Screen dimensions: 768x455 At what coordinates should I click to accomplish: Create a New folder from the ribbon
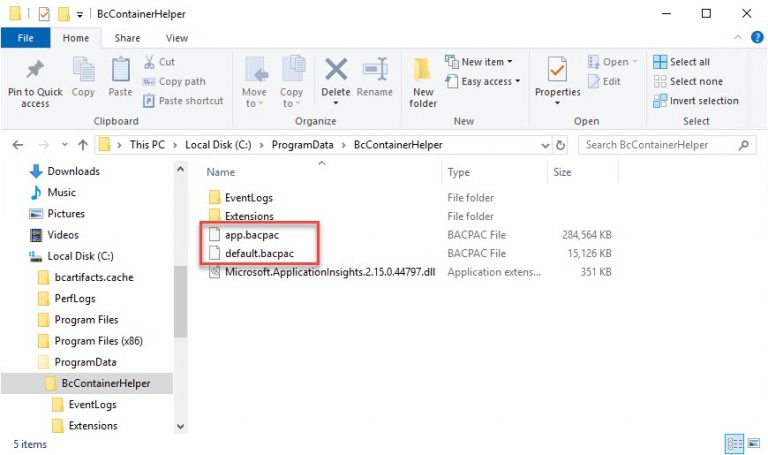tap(423, 71)
